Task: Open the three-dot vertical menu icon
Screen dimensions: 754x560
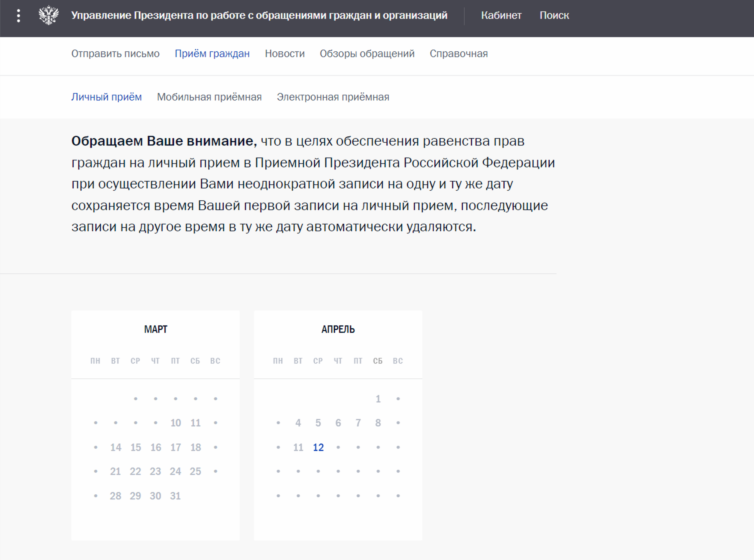Action: point(19,16)
